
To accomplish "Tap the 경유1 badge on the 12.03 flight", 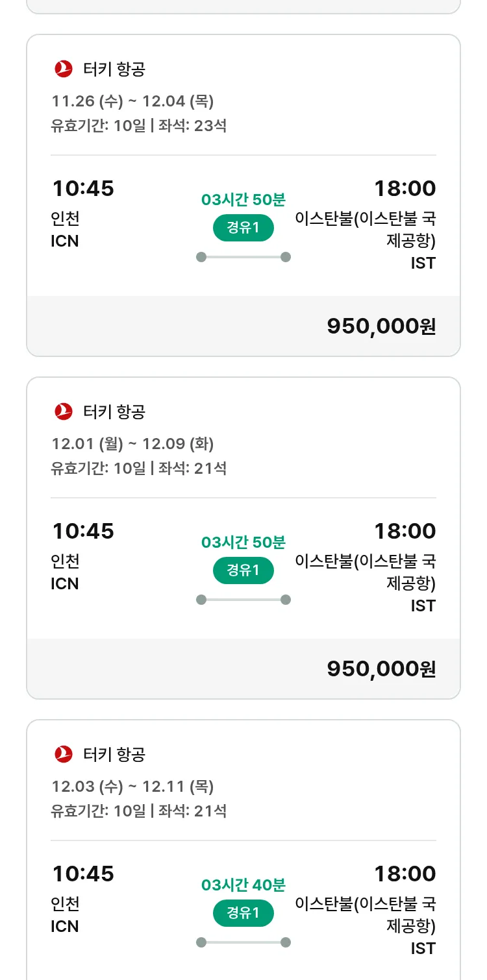I will pos(243,913).
